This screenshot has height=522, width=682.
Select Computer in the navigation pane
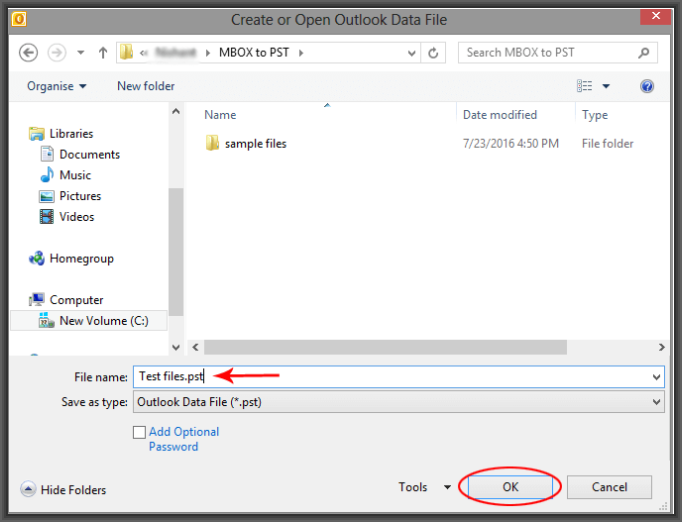[76, 300]
